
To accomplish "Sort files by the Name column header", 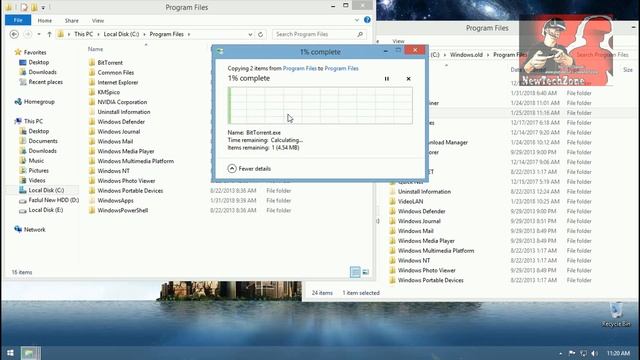I will (96, 49).
